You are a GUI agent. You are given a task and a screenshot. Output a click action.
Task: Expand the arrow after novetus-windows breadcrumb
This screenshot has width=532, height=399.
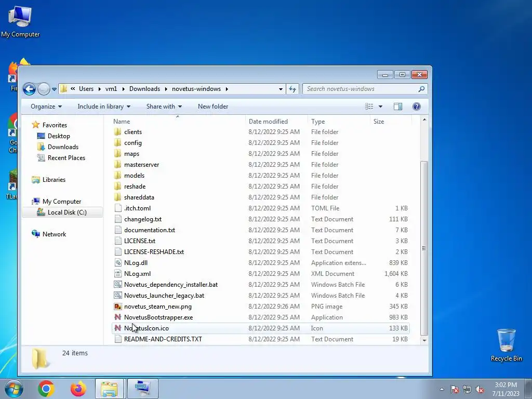(227, 89)
